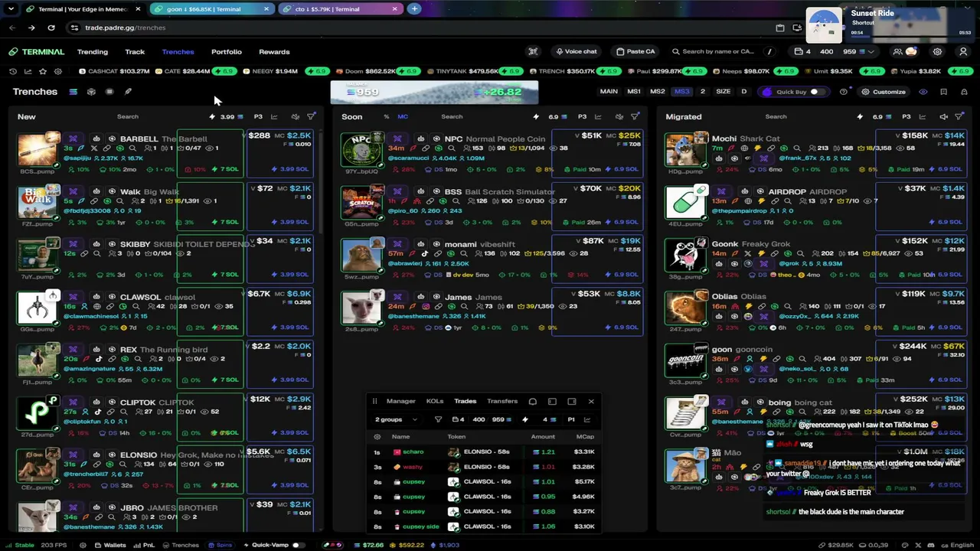Go to the Track tab
Viewport: 980px width, 551px height.
[135, 52]
